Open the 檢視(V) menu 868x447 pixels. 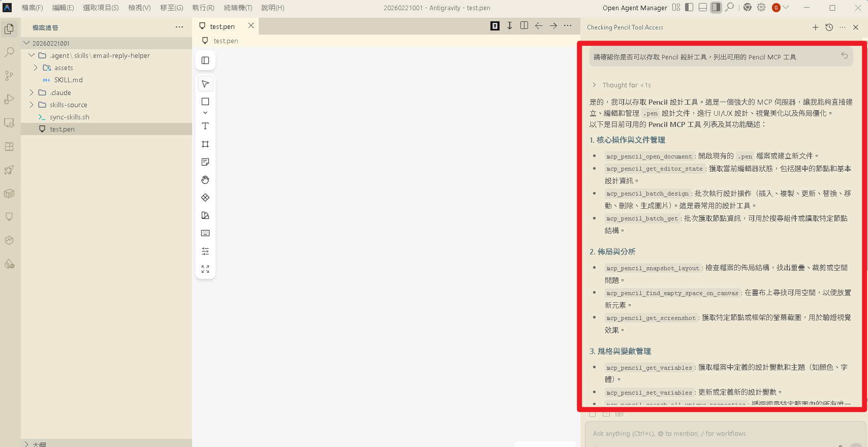tap(139, 8)
